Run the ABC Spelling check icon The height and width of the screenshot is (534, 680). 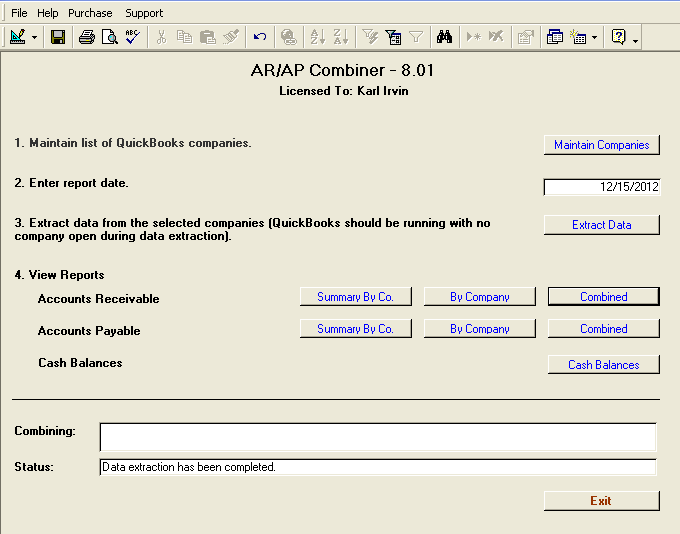133,37
